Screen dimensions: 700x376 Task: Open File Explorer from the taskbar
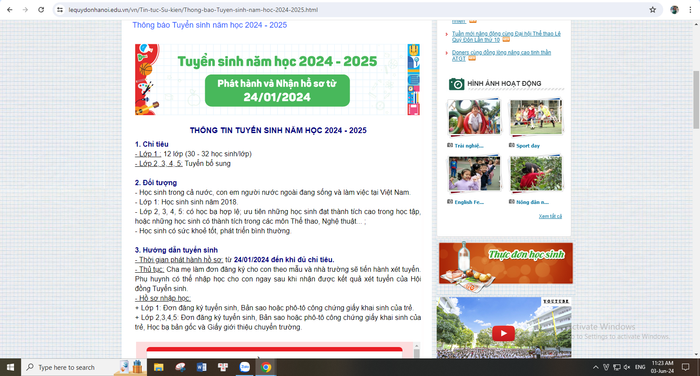coord(158,367)
